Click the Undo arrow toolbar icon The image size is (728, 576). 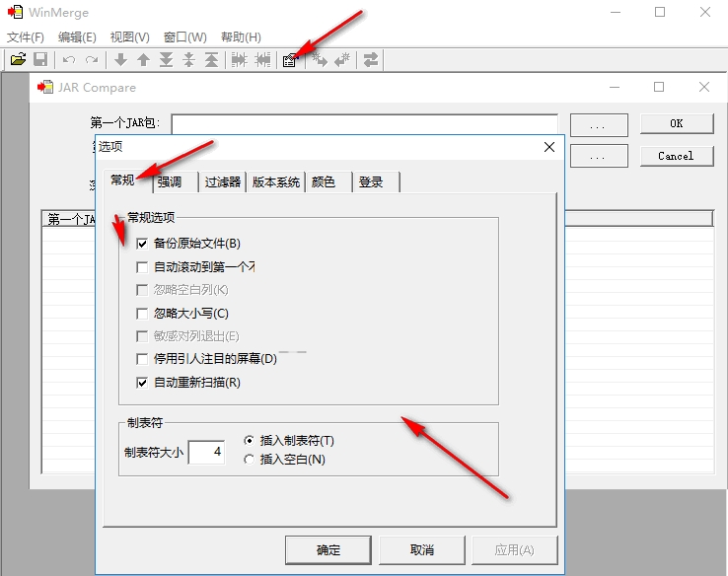(x=69, y=60)
